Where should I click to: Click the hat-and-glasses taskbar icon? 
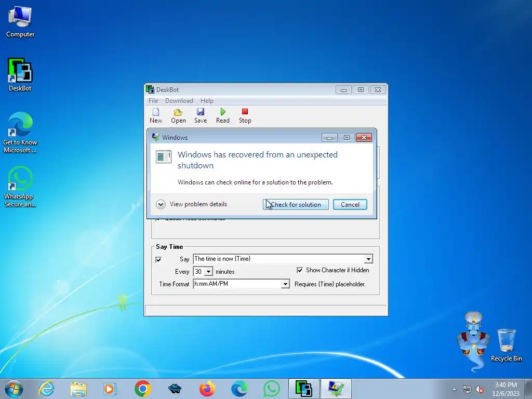175,389
